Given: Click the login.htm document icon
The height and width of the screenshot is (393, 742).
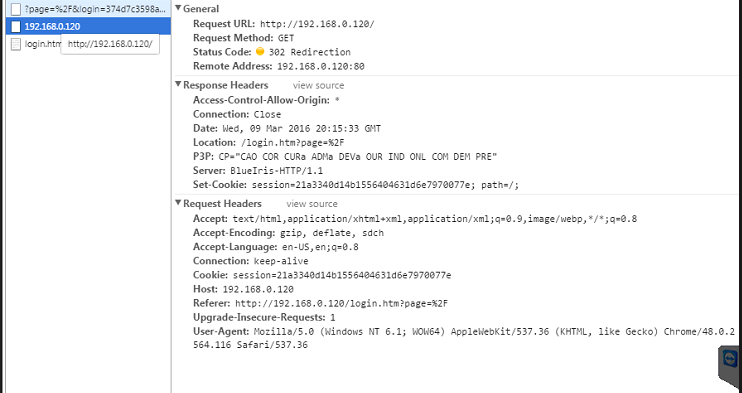Looking at the screenshot, I should click(16, 44).
